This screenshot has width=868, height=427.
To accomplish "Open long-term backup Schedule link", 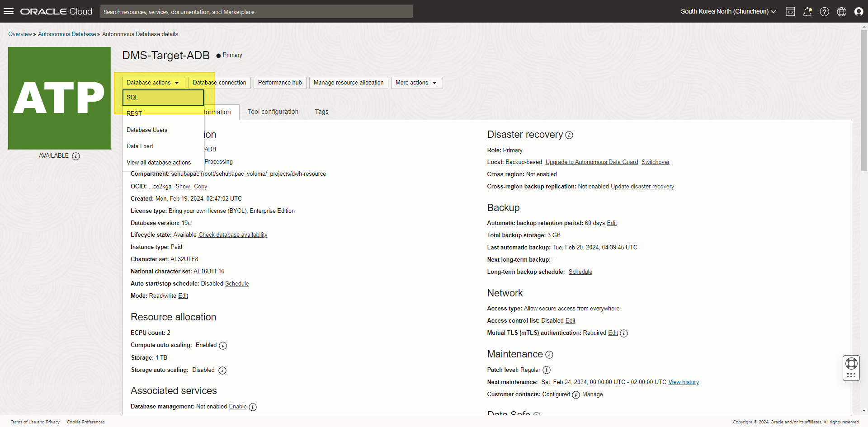I will (x=580, y=272).
